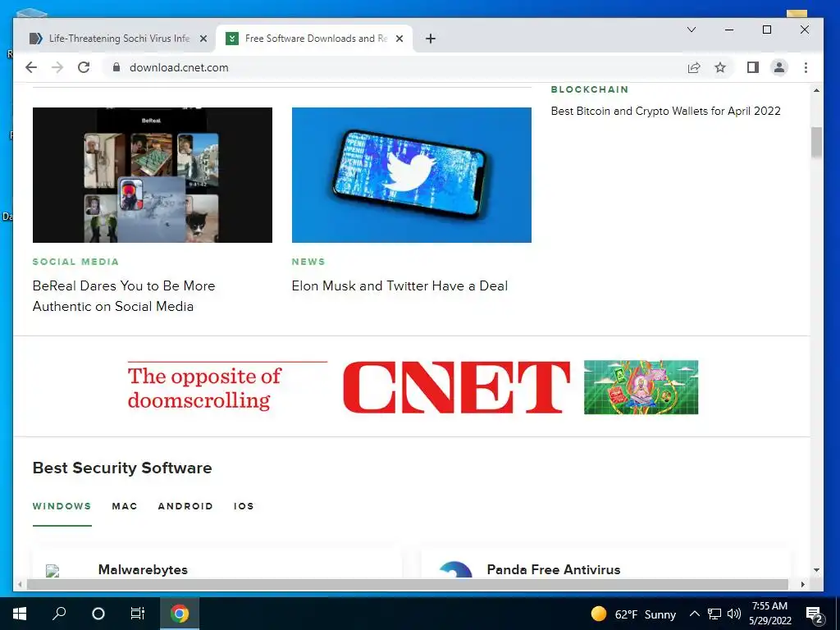840x630 pixels.
Task: Close the Free Software Downloads tab
Action: point(399,39)
